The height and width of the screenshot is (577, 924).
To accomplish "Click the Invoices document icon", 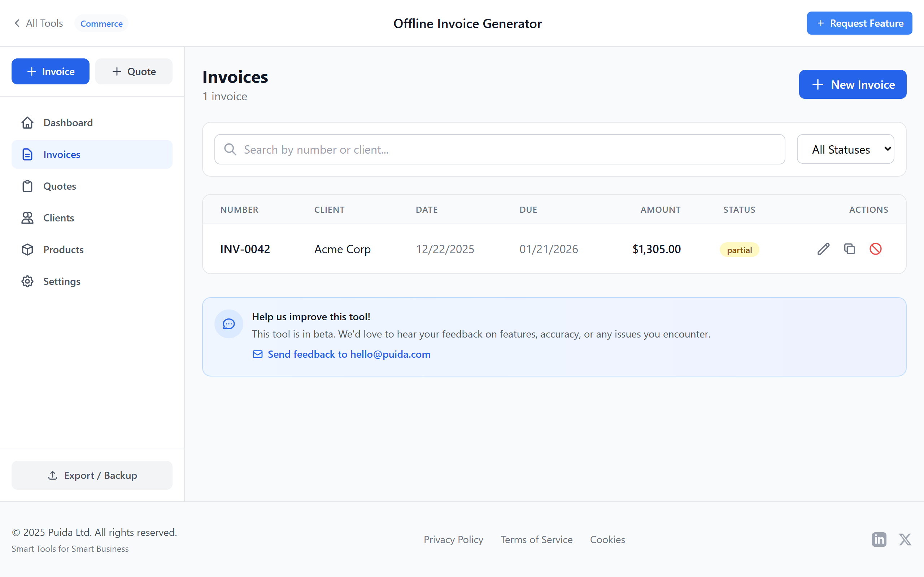I will click(x=27, y=154).
